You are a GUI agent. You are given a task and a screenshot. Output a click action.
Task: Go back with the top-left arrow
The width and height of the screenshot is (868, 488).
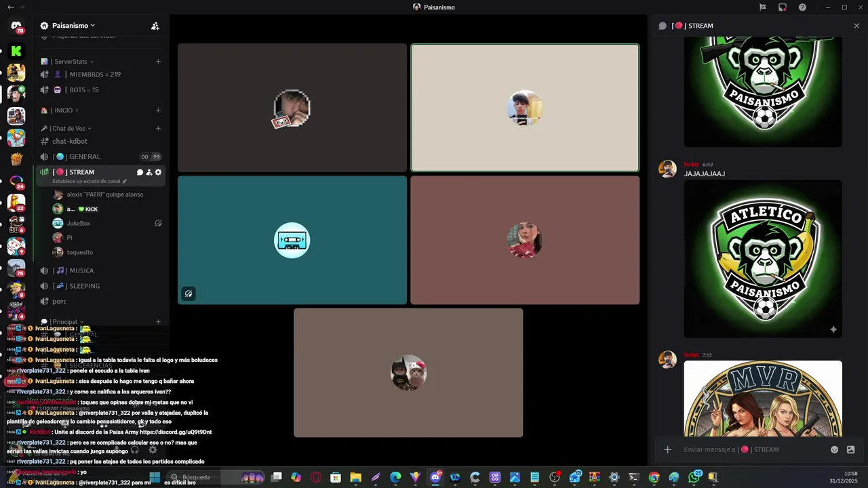10,7
